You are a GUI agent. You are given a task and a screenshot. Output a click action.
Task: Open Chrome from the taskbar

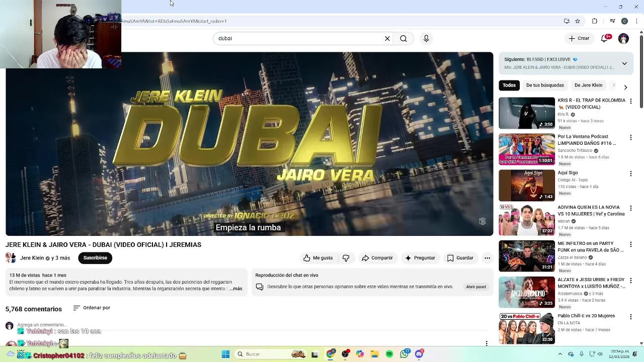330,354
